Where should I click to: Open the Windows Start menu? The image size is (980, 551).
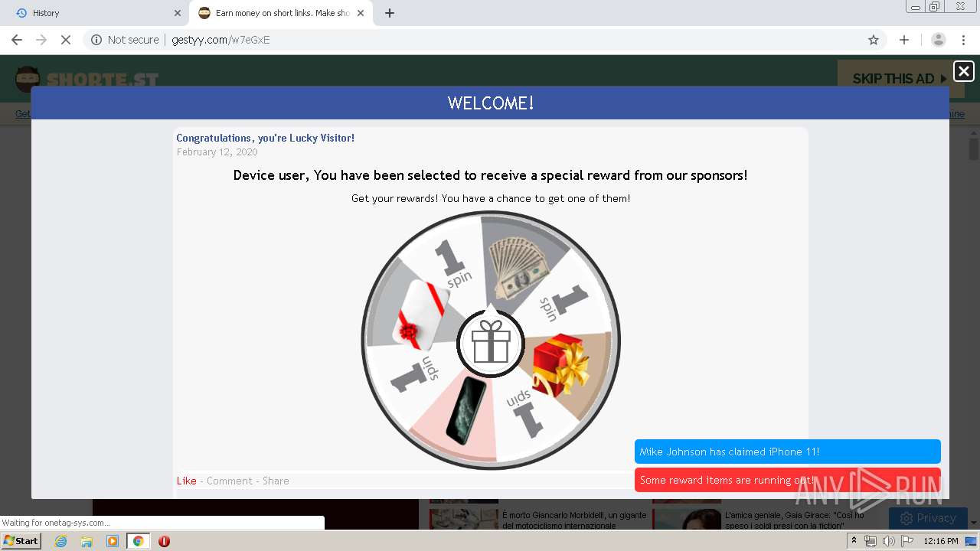(21, 541)
